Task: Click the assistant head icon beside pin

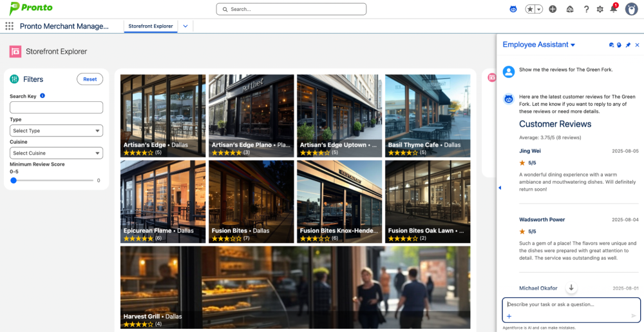Action: coord(619,44)
